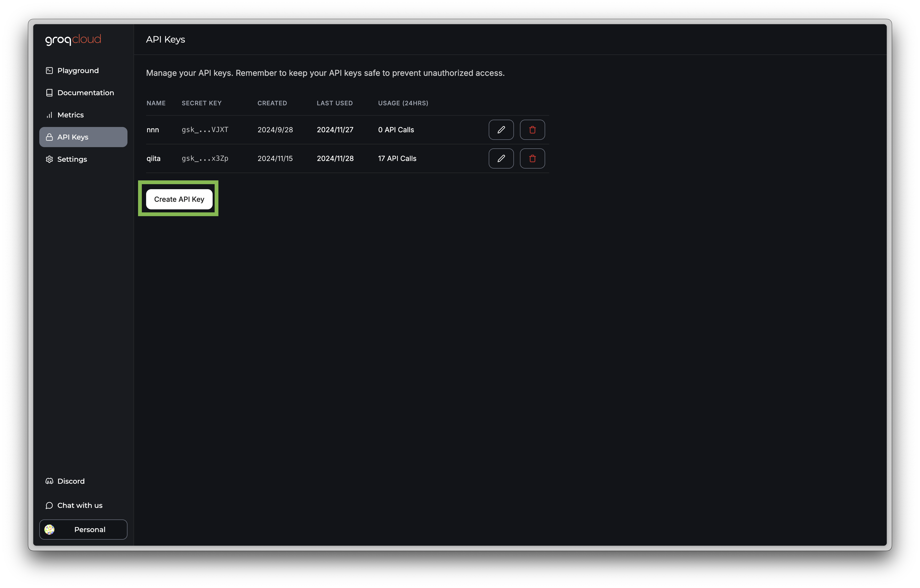Click the Documentation book icon
920x588 pixels.
[49, 93]
